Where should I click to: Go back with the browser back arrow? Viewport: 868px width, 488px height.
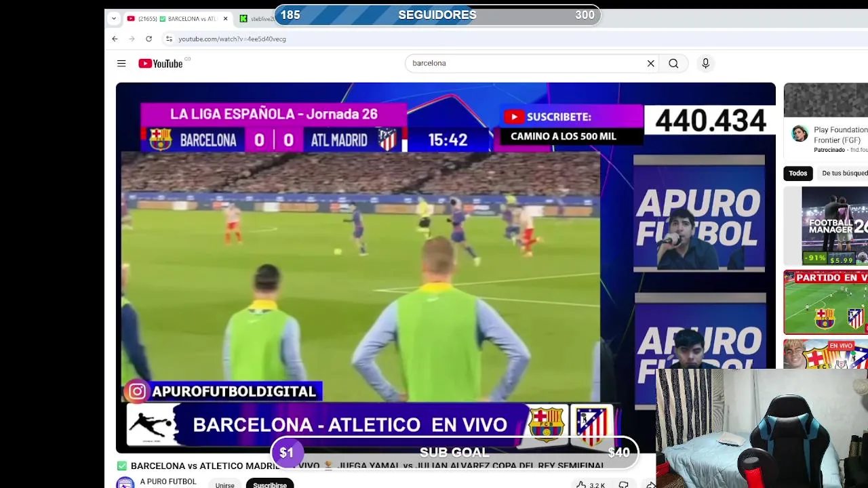(x=115, y=39)
